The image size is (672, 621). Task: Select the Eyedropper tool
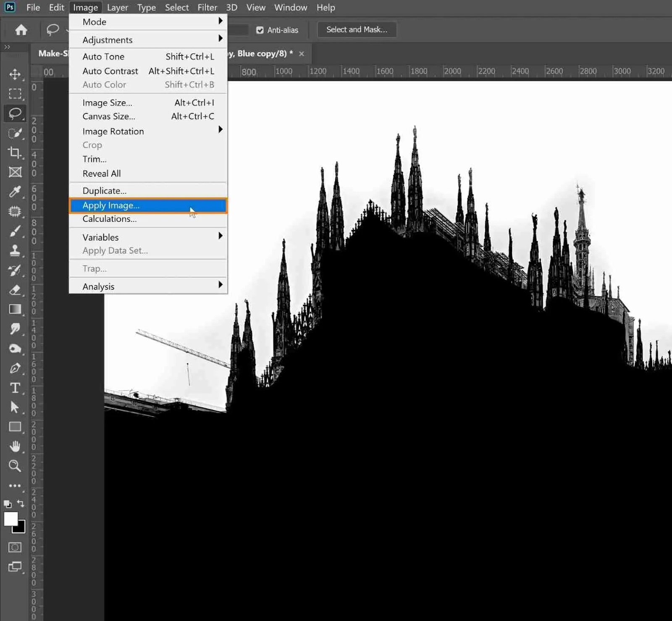pos(15,192)
